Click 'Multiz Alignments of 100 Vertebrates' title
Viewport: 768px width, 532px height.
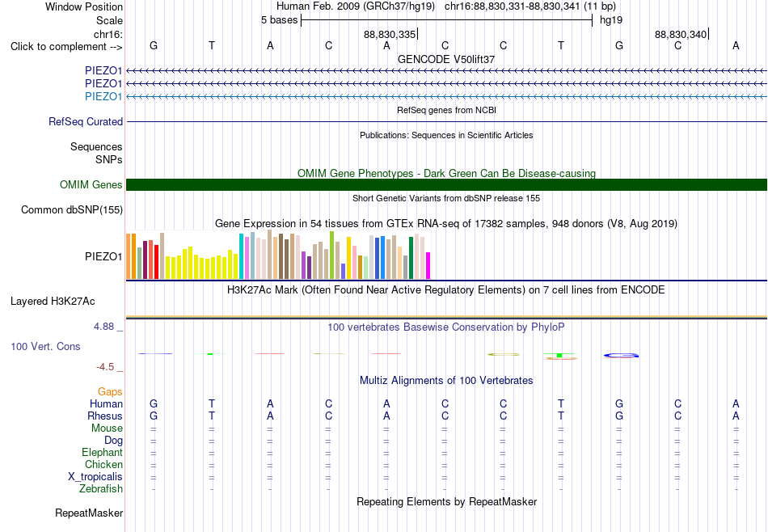tap(446, 380)
